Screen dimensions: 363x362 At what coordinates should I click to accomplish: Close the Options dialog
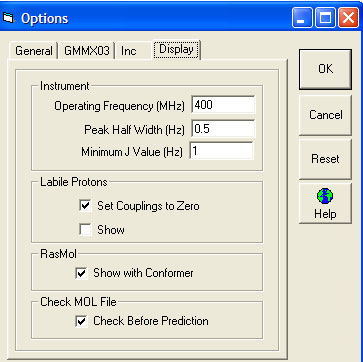pyautogui.click(x=348, y=18)
